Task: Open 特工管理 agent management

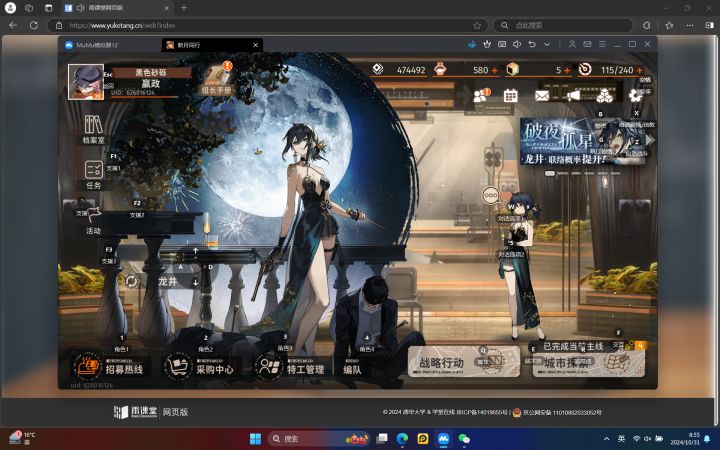Action: tap(290, 366)
